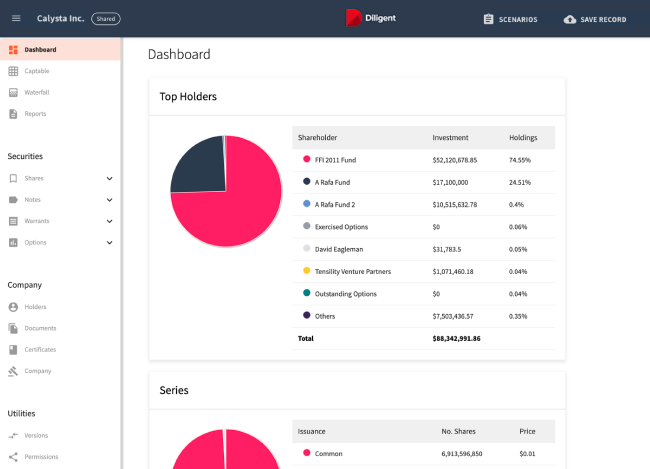Click the Captable grid icon
This screenshot has height=469, width=650.
click(x=13, y=71)
